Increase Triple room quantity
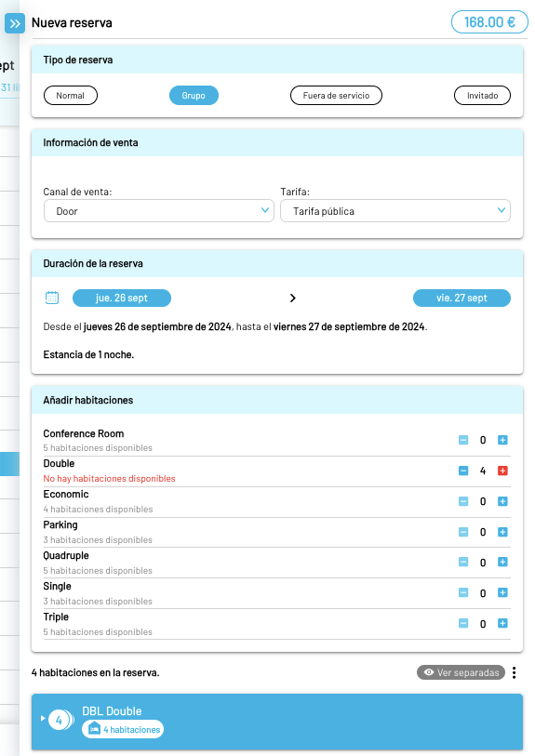This screenshot has height=756, width=535. click(502, 623)
